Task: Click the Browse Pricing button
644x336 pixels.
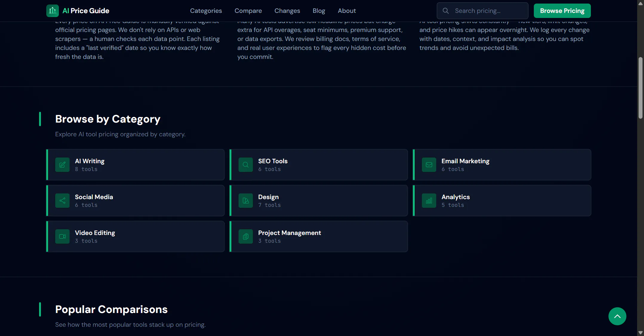Action: (562, 11)
